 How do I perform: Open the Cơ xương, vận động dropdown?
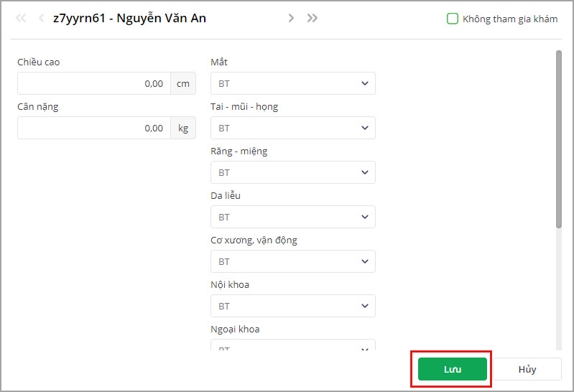pyautogui.click(x=292, y=261)
